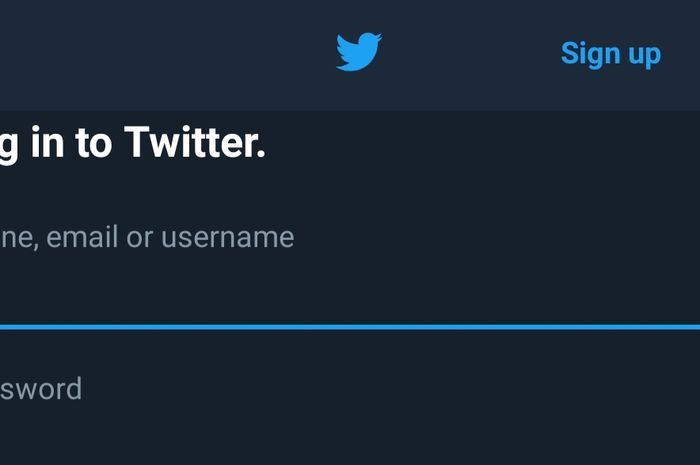Click the word 'Twitter.' in the heading
Image resolution: width=700 pixels, height=465 pixels.
tap(195, 143)
